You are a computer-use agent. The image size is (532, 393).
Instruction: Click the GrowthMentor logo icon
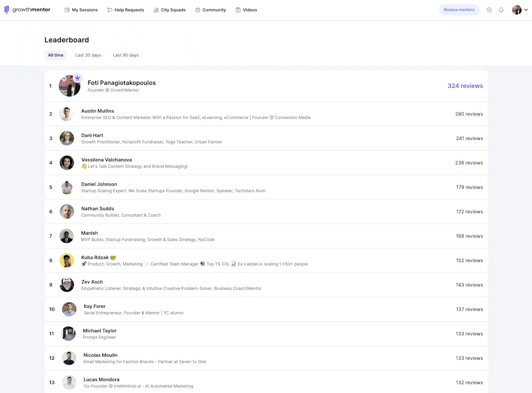[6, 9]
